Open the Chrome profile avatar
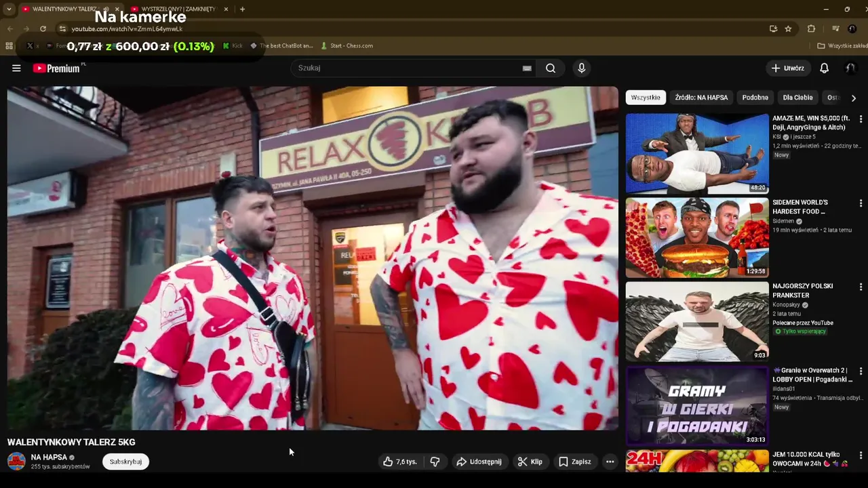 point(852,28)
